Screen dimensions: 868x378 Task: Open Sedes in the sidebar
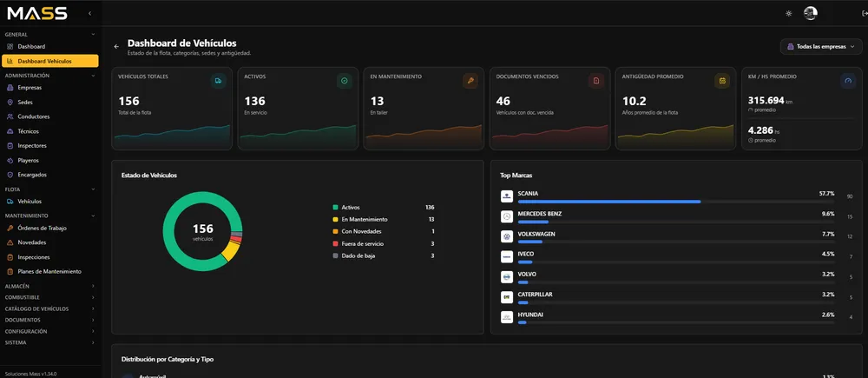(49, 102)
